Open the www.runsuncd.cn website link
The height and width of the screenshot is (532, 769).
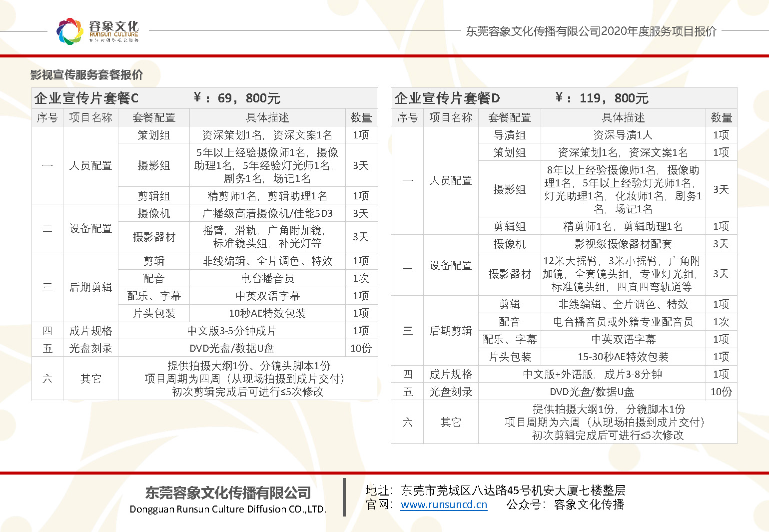click(444, 505)
